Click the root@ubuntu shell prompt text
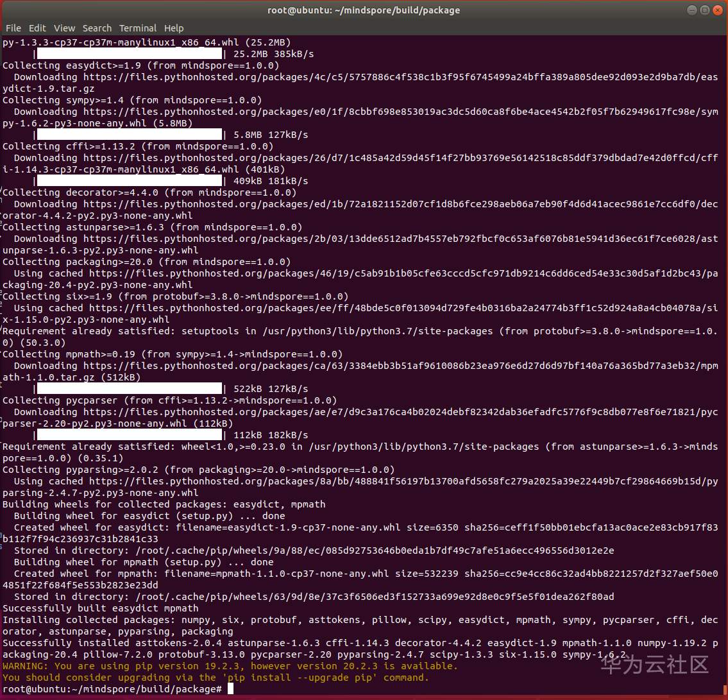Image resolution: width=728 pixels, height=700 pixels. point(112,689)
